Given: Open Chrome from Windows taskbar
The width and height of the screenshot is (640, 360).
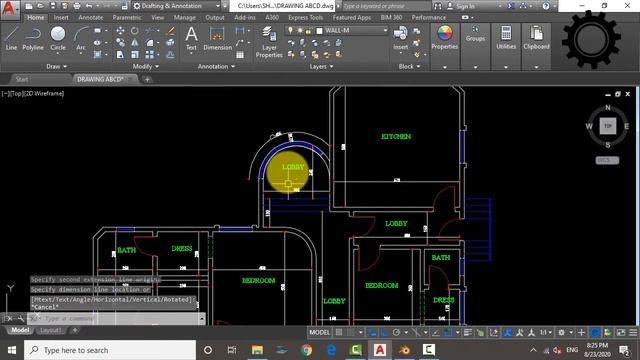Looking at the screenshot, I should point(306,350).
